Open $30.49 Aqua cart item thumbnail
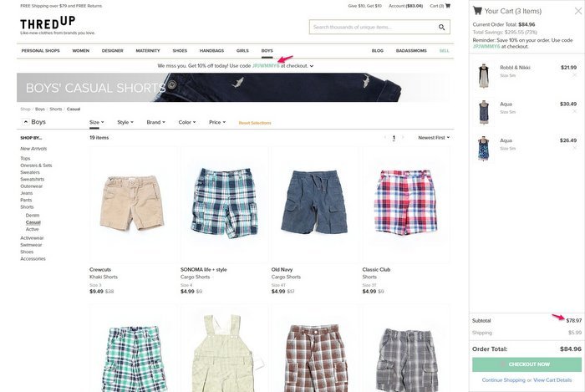The width and height of the screenshot is (585, 392). tap(484, 112)
